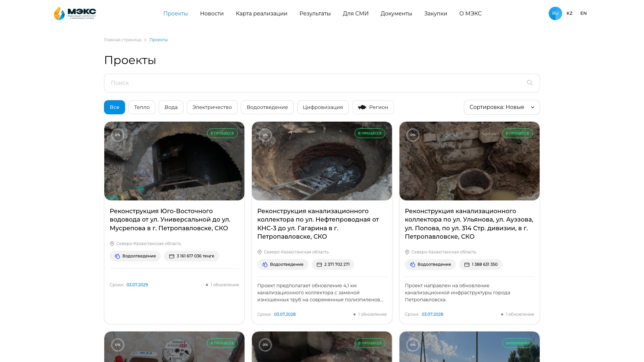The height and width of the screenshot is (362, 644).
Task: Click Водоотведение tag on the Нефтепроводная card
Action: (283, 264)
